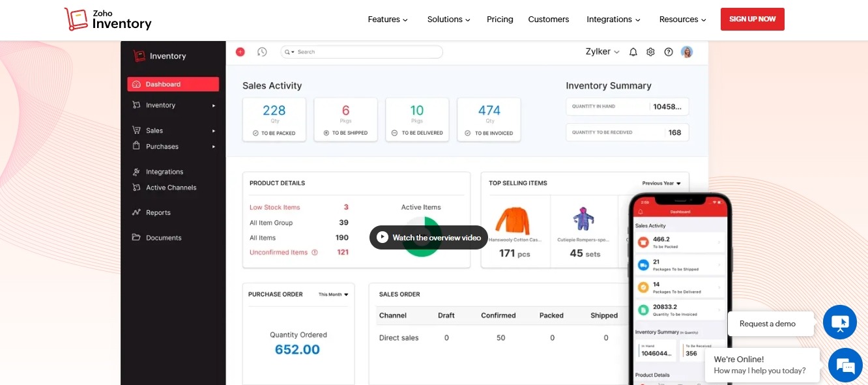Click the All Items count 190
This screenshot has width=868, height=385.
click(342, 238)
